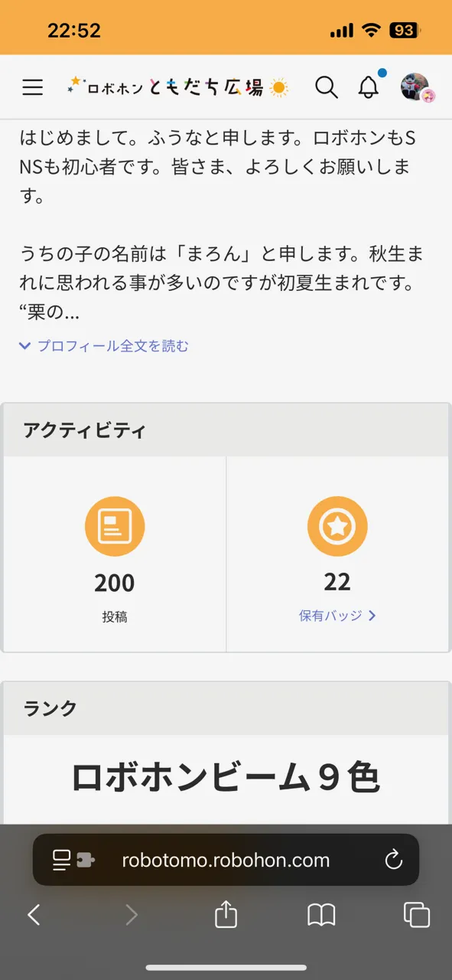Tap the posts icon above the 200 count

(114, 526)
